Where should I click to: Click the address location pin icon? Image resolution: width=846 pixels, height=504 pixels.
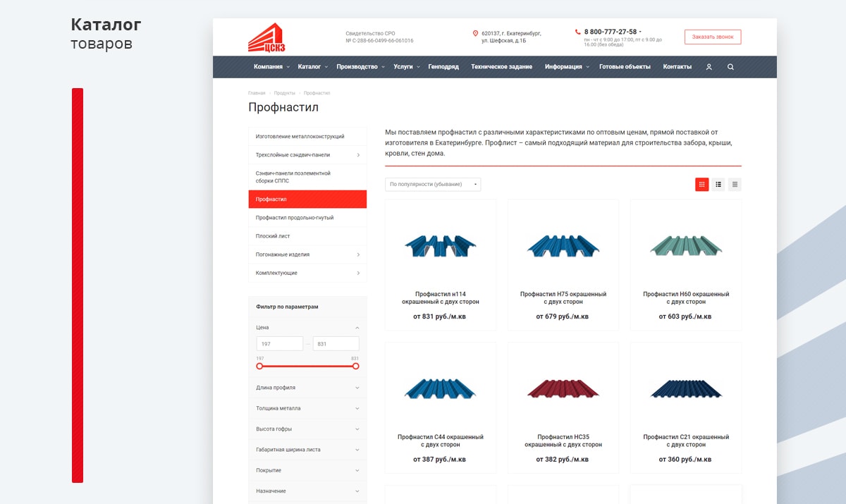475,33
